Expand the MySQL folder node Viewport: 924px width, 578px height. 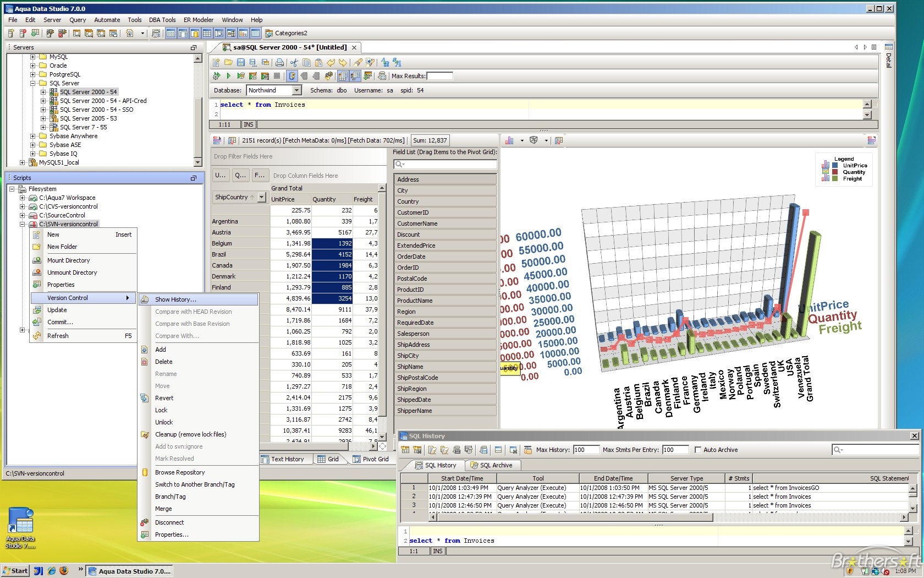tap(33, 57)
